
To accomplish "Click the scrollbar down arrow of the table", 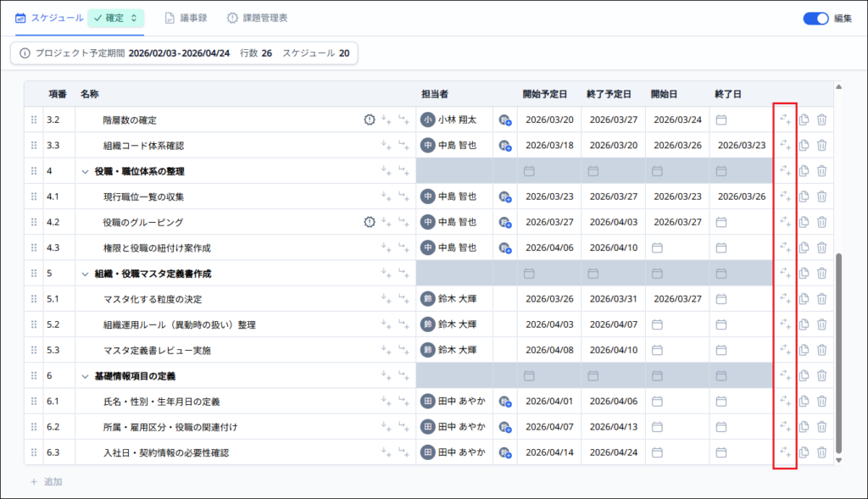I will point(839,460).
